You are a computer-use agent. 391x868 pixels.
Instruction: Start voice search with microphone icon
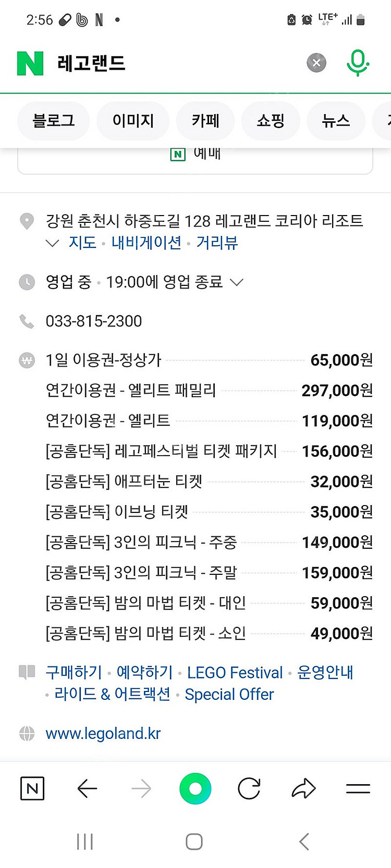358,63
